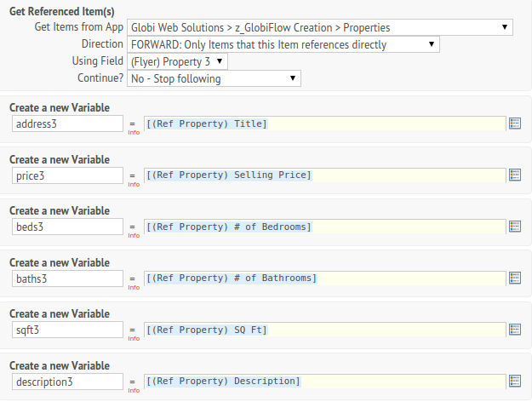Open field picker icon beside price3 value

click(x=515, y=175)
